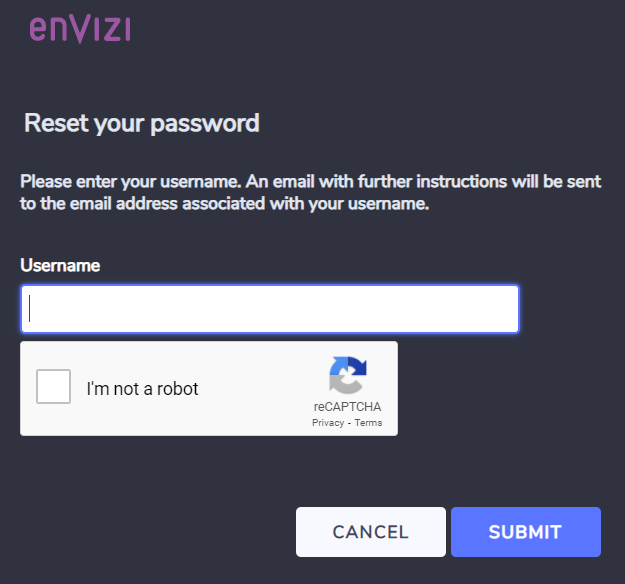Click the dash between Privacy and Terms

click(349, 423)
